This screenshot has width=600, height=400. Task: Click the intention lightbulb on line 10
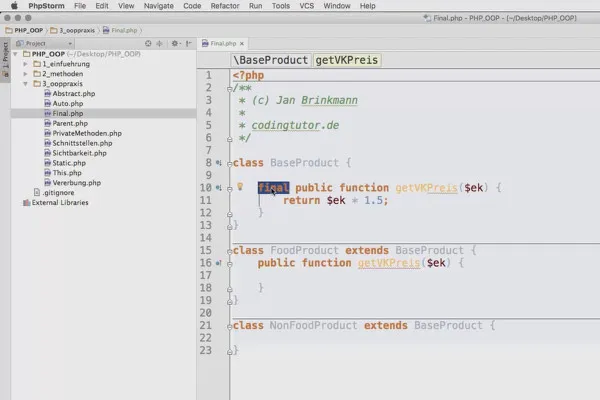tap(240, 187)
